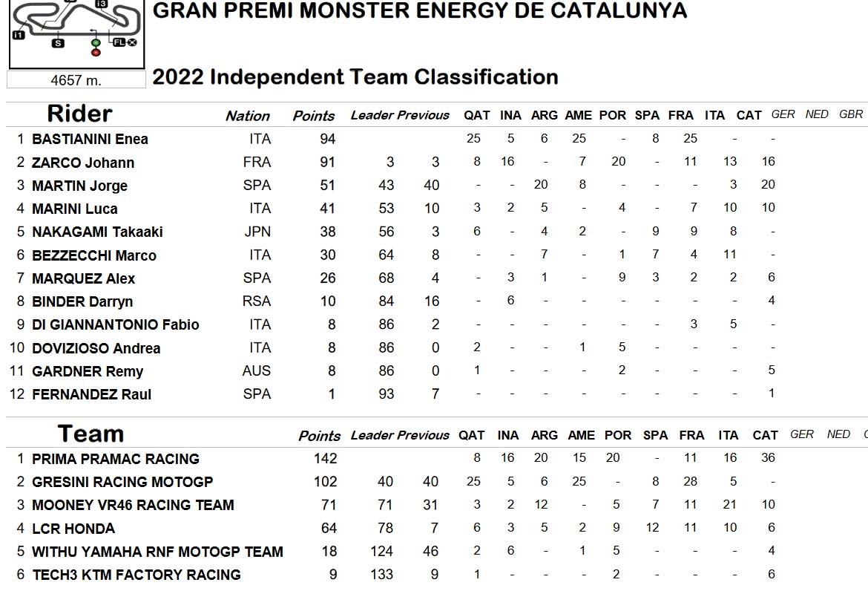Select the Rider column heading
This screenshot has height=591, width=868.
(x=79, y=114)
